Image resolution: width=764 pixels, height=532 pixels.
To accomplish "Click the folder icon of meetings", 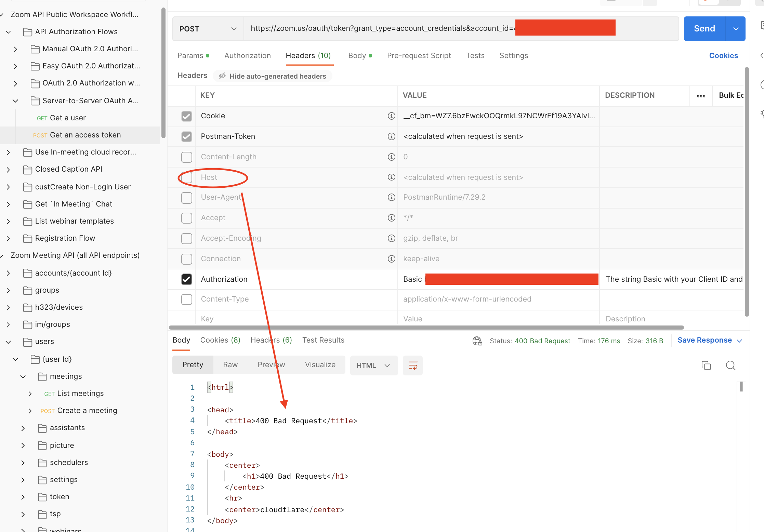I will pos(42,376).
